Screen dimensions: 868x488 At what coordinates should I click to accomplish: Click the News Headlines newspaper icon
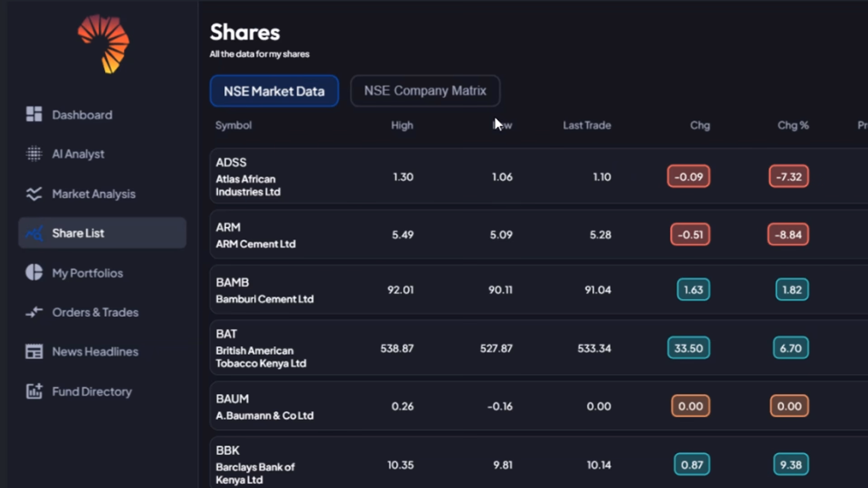coord(34,352)
